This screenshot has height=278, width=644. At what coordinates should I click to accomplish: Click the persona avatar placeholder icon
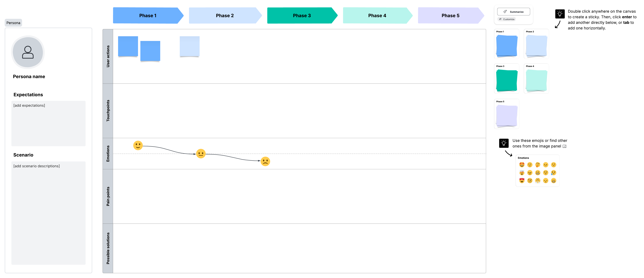pyautogui.click(x=28, y=52)
